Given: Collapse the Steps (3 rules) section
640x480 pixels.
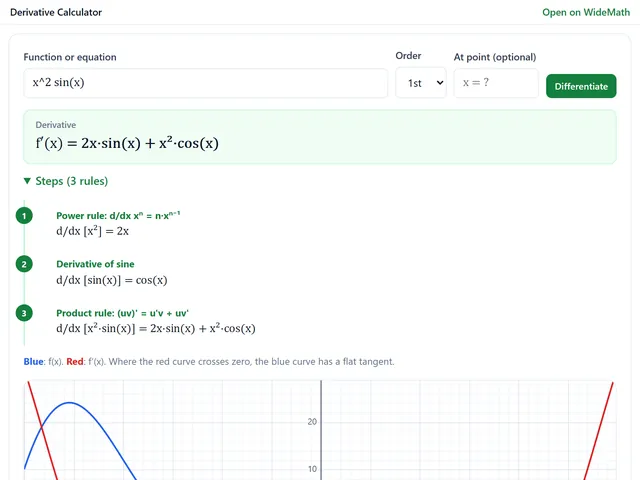Looking at the screenshot, I should [x=66, y=181].
